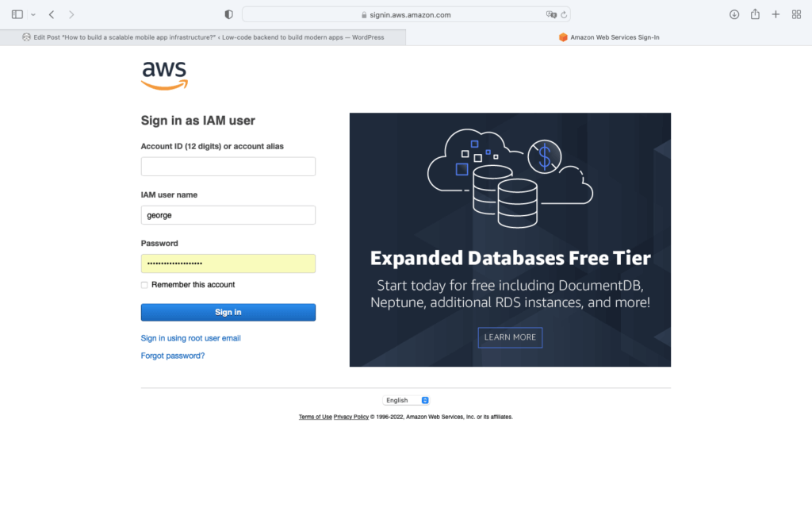This screenshot has width=812, height=508.
Task: Open the sidebar options chevron dropdown
Action: (x=33, y=14)
